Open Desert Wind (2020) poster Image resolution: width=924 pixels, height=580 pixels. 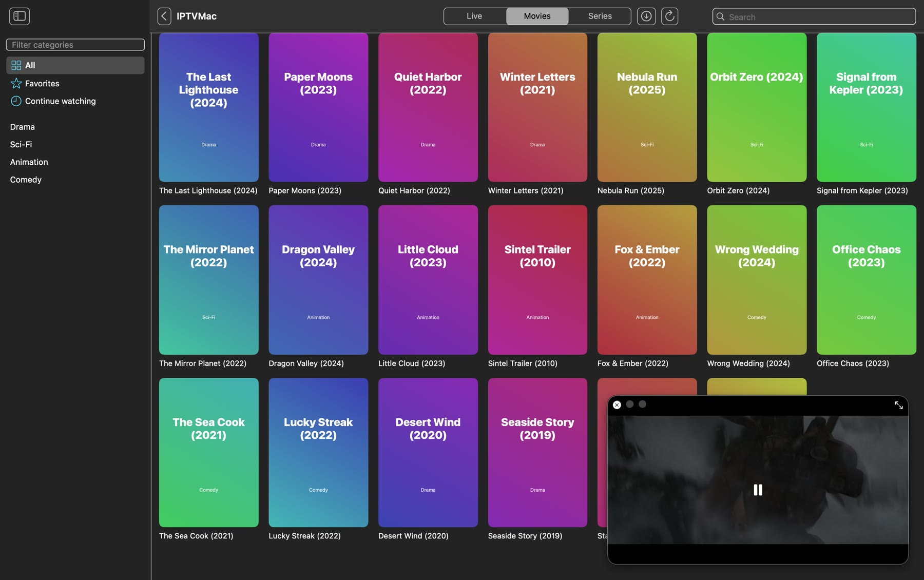coord(428,453)
